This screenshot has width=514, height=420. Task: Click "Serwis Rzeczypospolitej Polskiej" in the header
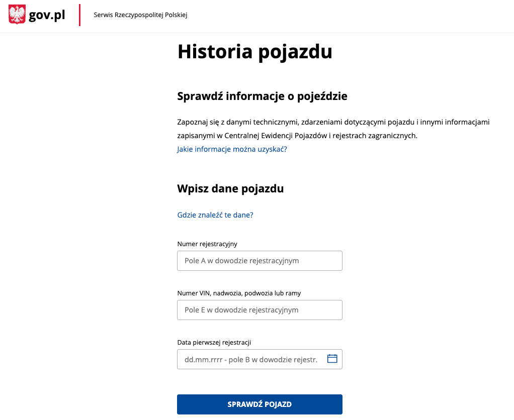[139, 15]
